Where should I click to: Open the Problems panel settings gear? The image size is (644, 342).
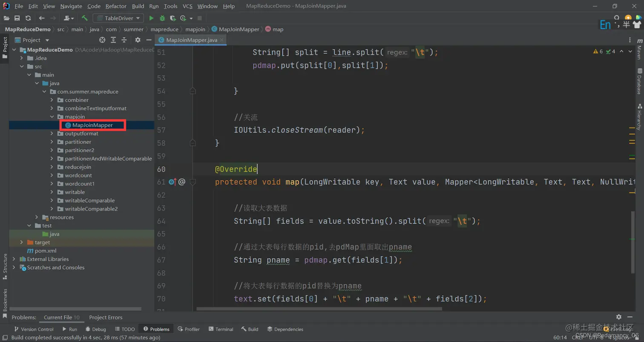619,317
